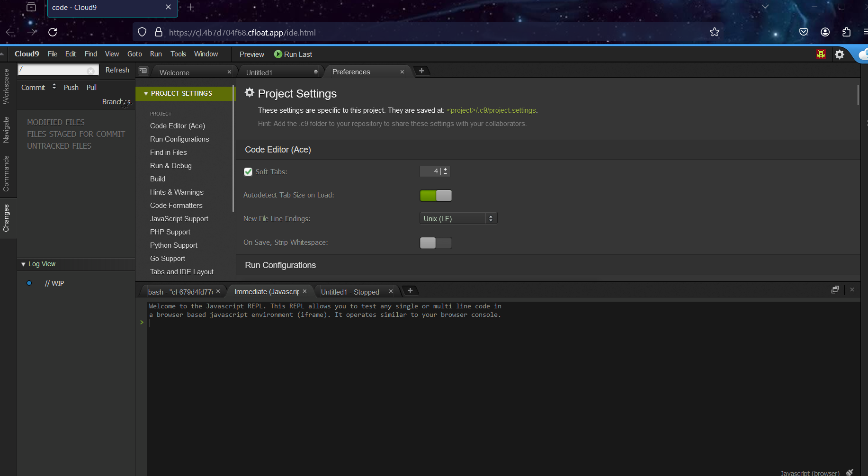868x476 pixels.
Task: Open New File Line Endings dropdown
Action: coord(458,218)
